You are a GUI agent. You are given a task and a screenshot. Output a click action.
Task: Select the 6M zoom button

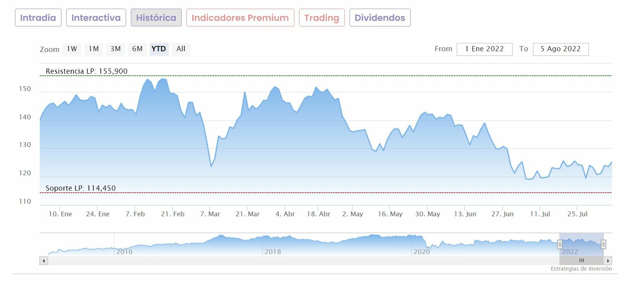[x=137, y=49]
